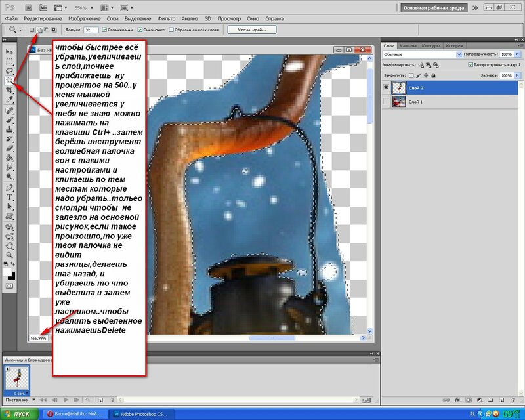Open the Windows пуск start button
This screenshot has height=420, width=525.
click(19, 414)
